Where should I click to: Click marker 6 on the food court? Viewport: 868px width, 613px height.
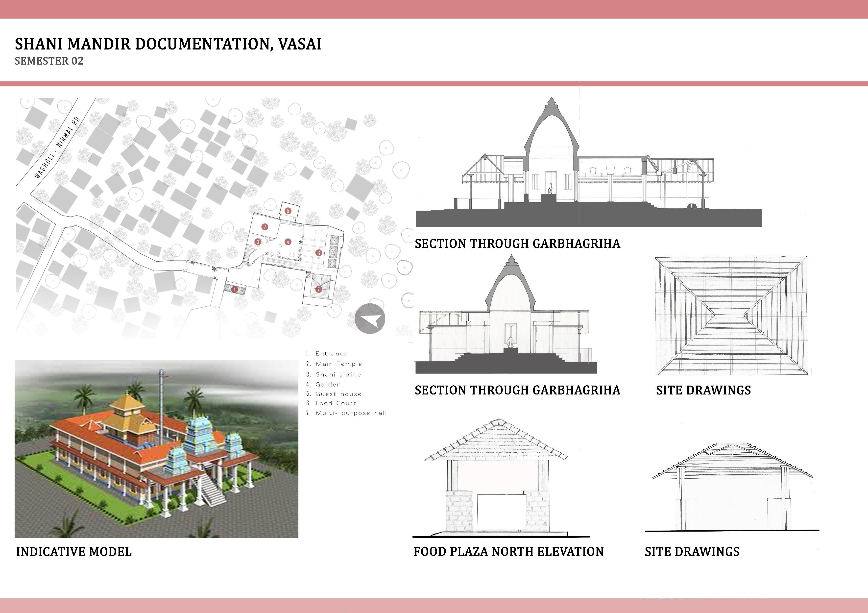point(319,253)
